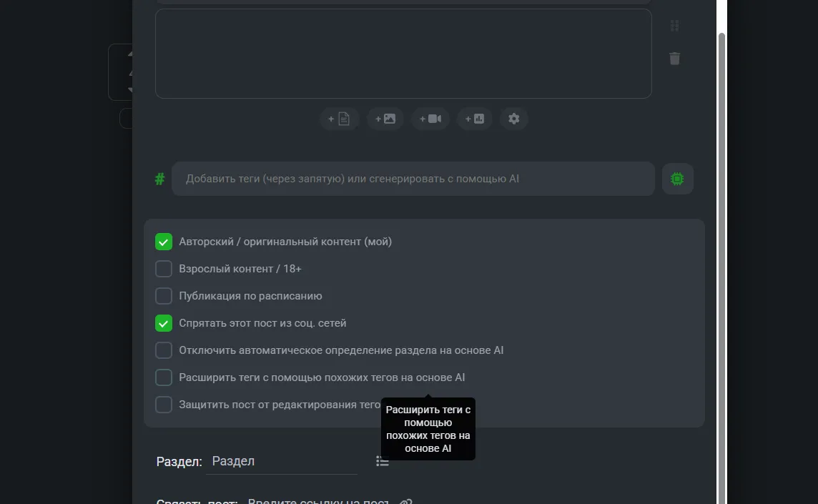
Task: Grab the block drag handle dots
Action: 674,26
